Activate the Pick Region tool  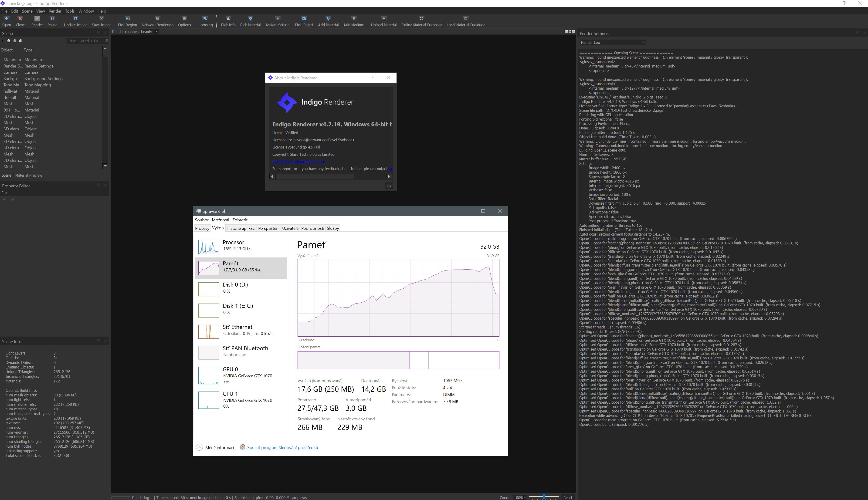127,21
